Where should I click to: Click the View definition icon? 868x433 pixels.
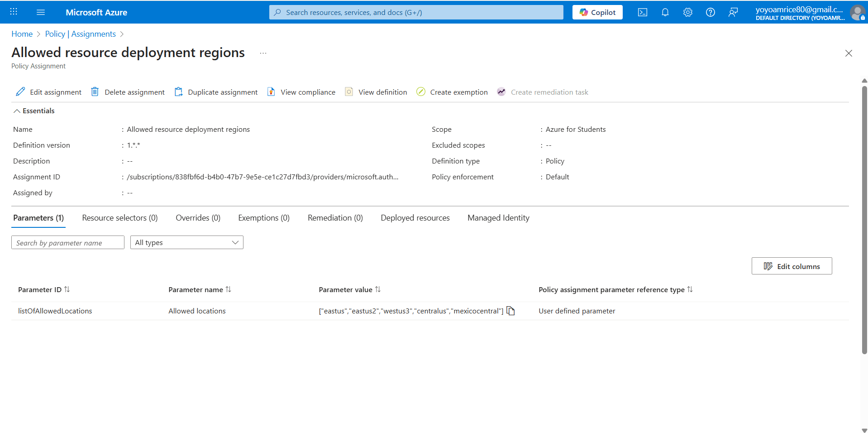[349, 92]
